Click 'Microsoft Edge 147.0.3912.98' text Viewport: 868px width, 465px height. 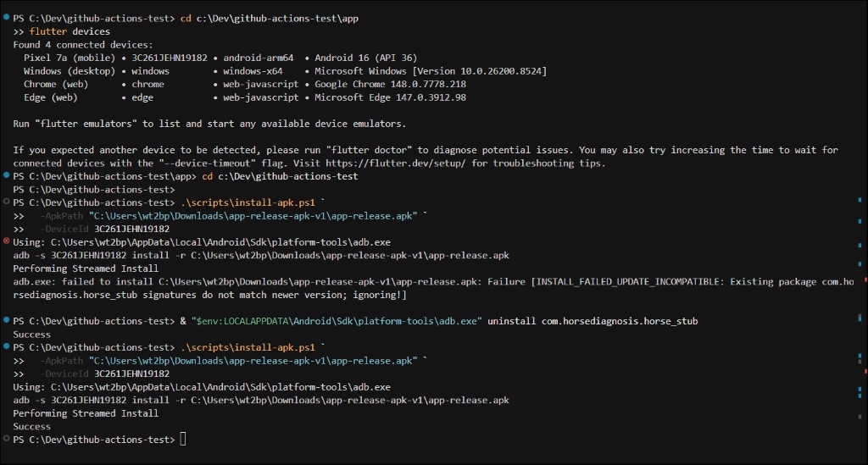390,97
